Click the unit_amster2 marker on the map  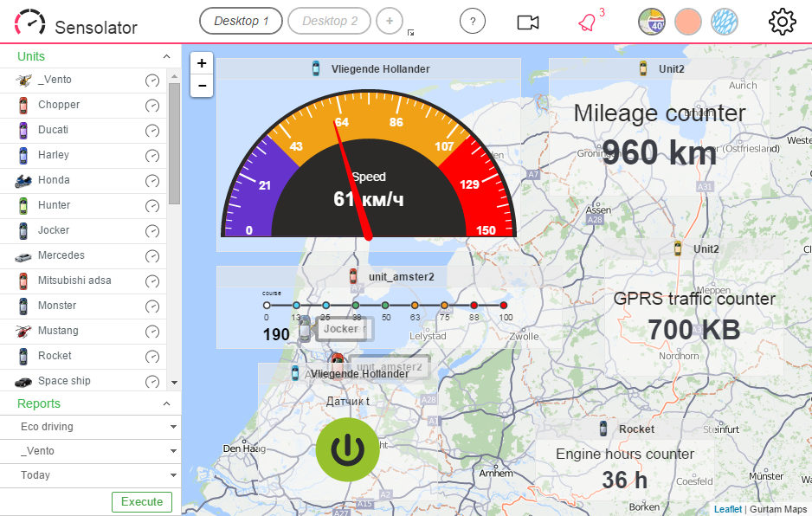(338, 365)
